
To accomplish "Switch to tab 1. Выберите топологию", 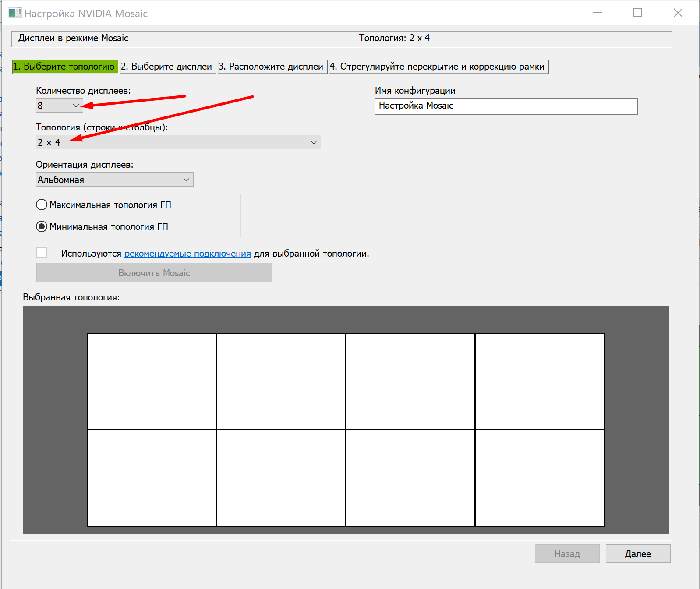I will (65, 67).
